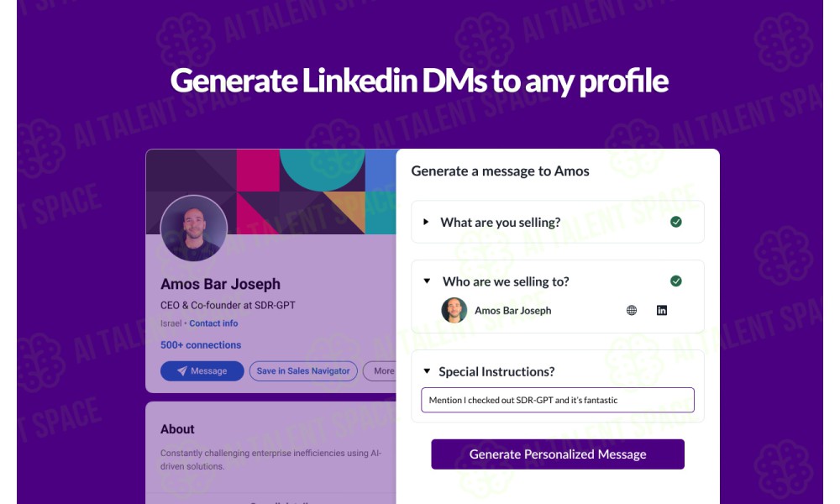Open the 500+ connections link
Image resolution: width=840 pixels, height=504 pixels.
pos(201,345)
